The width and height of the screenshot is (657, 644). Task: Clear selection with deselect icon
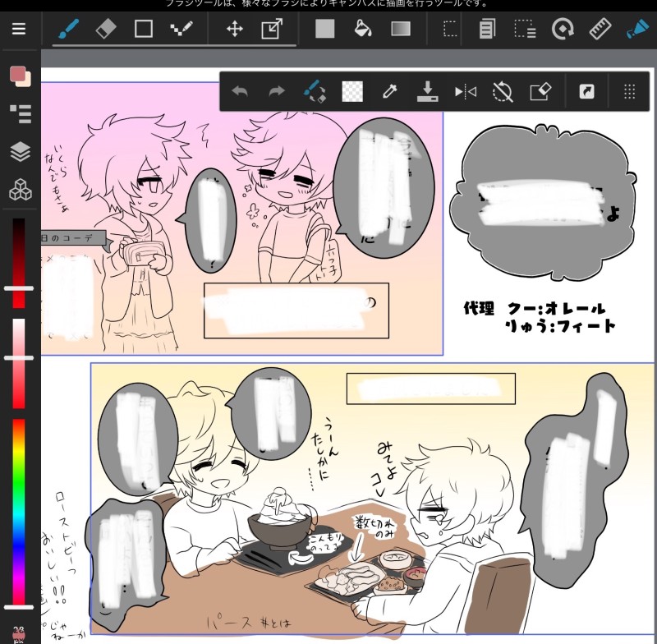503,91
